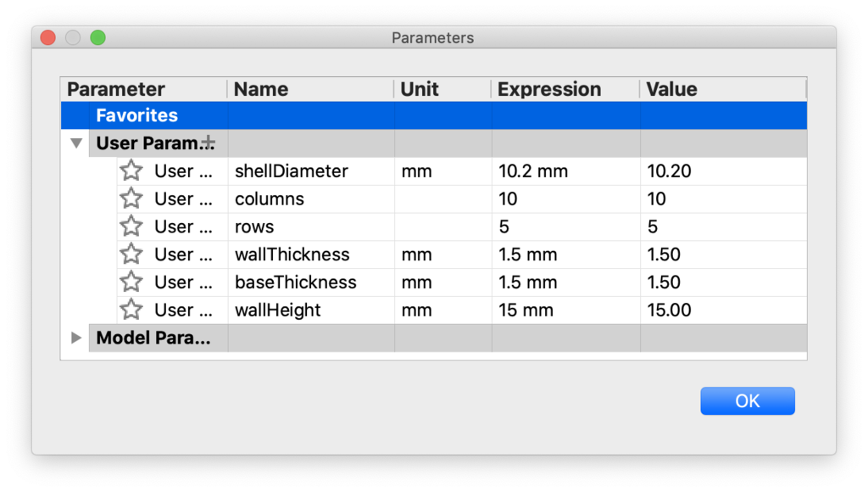Viewport: 868px width, 492px height.
Task: Mark baseThickness as favorite
Action: 131,282
